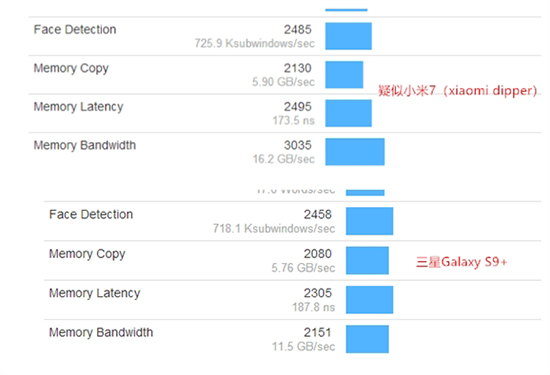This screenshot has height=375, width=550.
Task: Click the upper Memory Copy label
Action: [x=71, y=68]
